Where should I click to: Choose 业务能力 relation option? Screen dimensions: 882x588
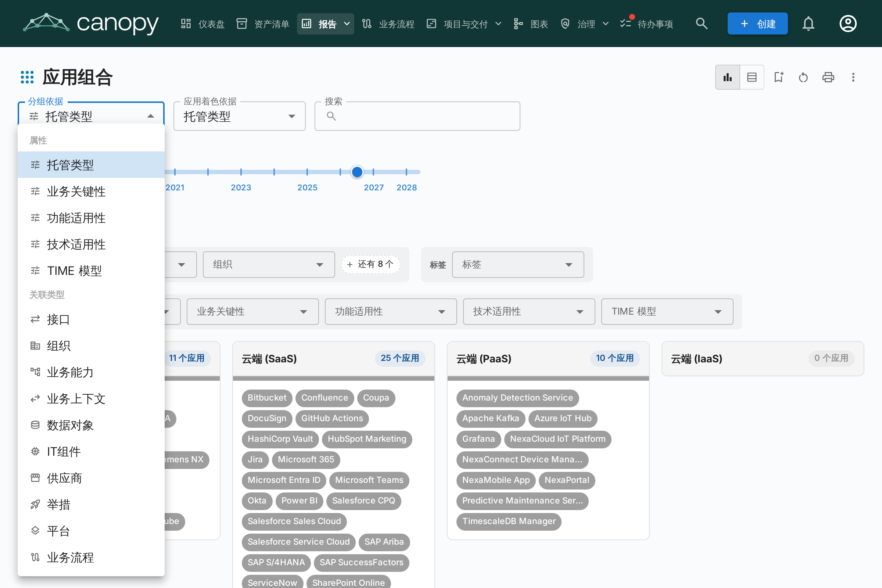point(91,372)
